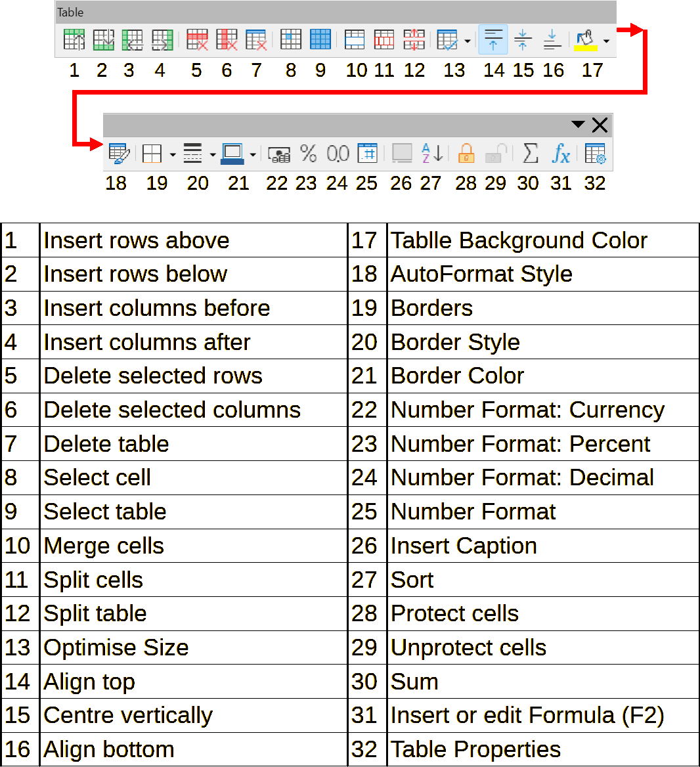The height and width of the screenshot is (767, 700).
Task: Close the floating table toolbar
Action: (600, 125)
